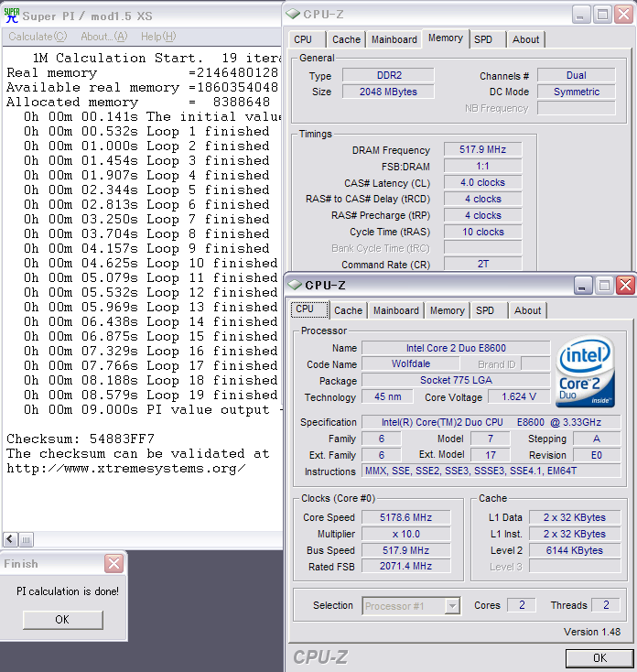The width and height of the screenshot is (637, 672).
Task: Switch to Cache tab in upper CPU-Z window
Action: pos(346,39)
